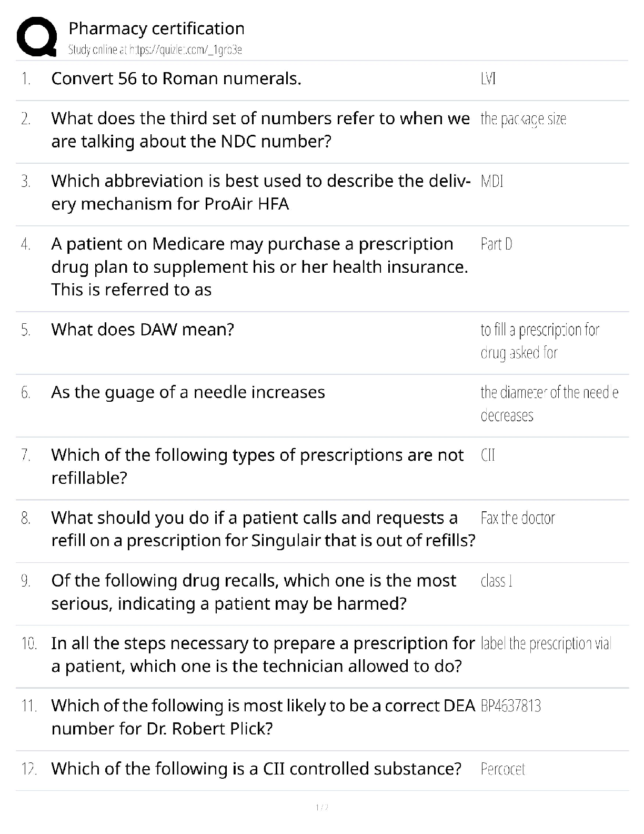Screen dimensions: 644x834
Task: Click the Percocet answer
Action: 503,769
